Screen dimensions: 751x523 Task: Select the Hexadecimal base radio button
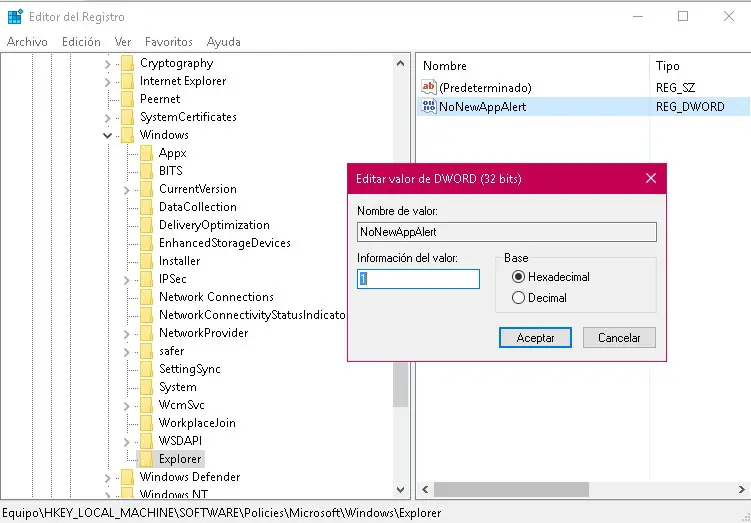click(x=518, y=277)
